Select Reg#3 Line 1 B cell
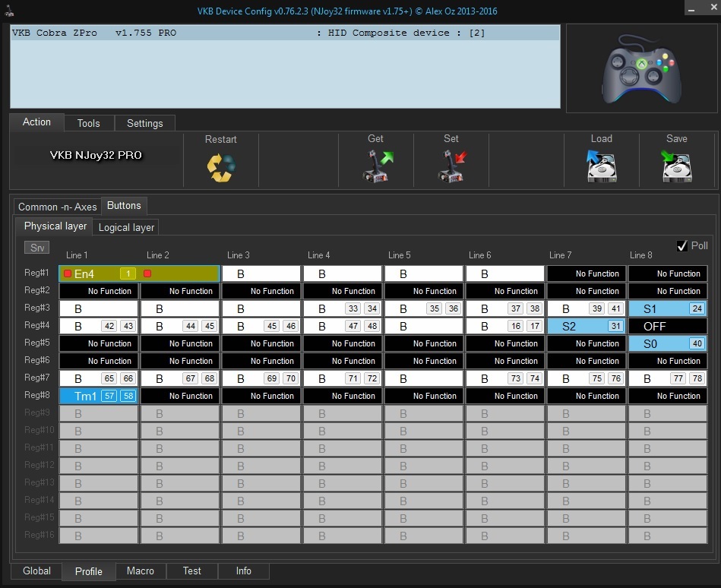Image resolution: width=721 pixels, height=588 pixels. coord(99,308)
